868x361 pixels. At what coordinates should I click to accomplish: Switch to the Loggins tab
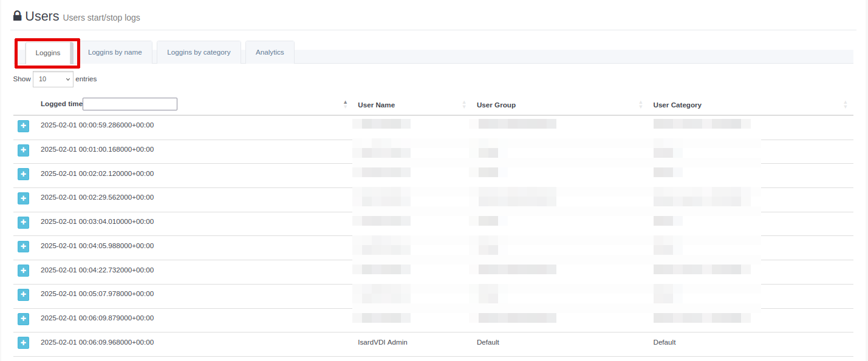48,53
